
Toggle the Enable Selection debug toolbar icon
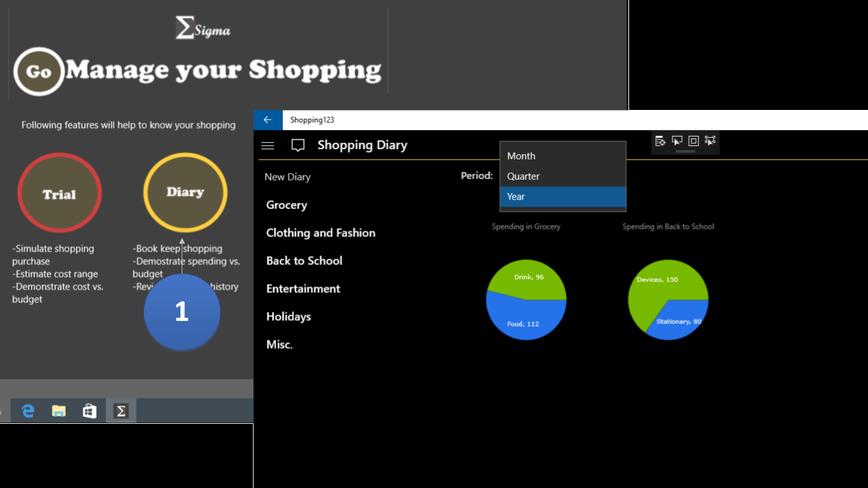coord(677,141)
